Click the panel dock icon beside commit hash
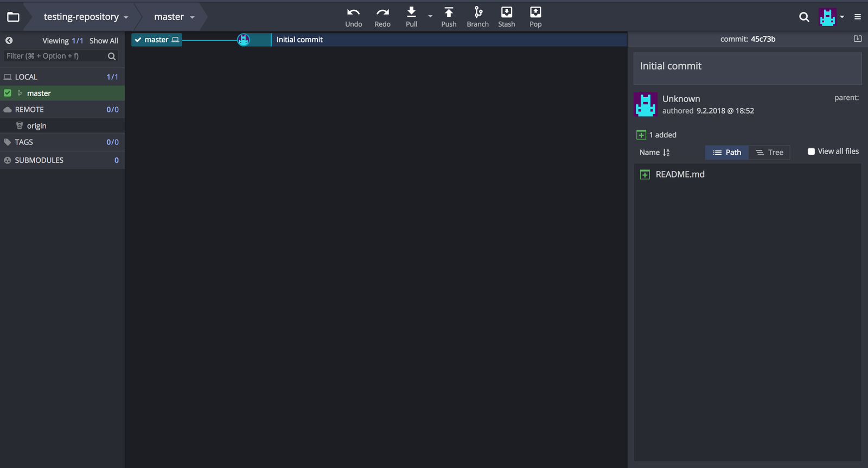 click(858, 39)
